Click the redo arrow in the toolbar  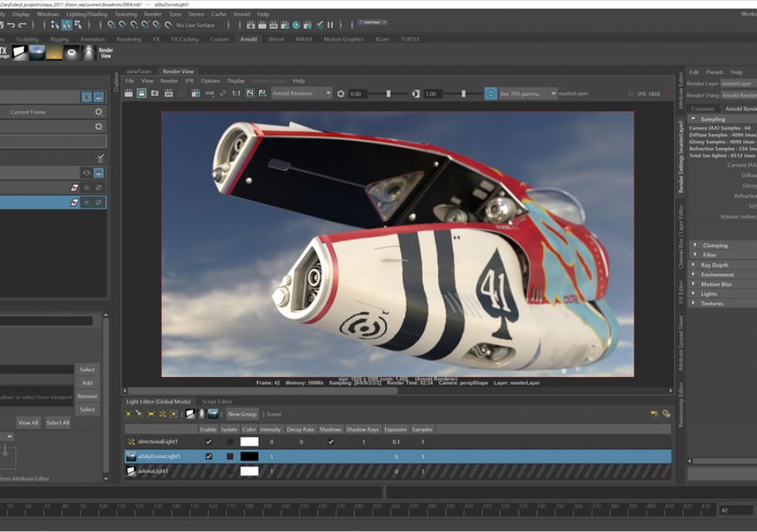click(22, 24)
